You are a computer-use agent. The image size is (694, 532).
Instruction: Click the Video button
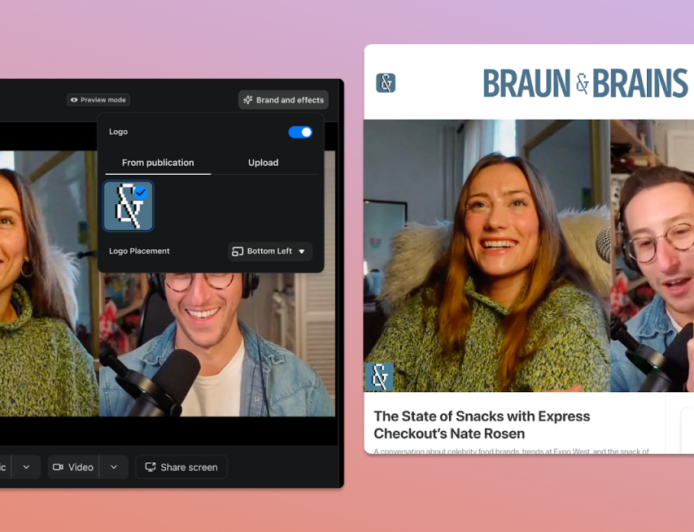coord(73,467)
